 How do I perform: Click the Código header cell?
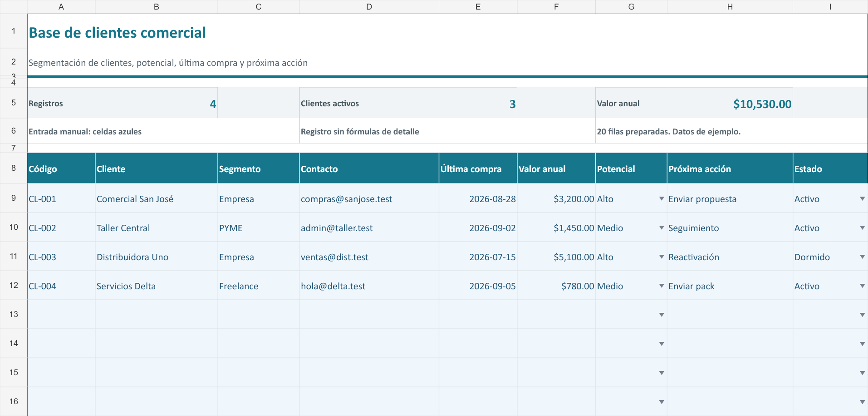point(61,168)
